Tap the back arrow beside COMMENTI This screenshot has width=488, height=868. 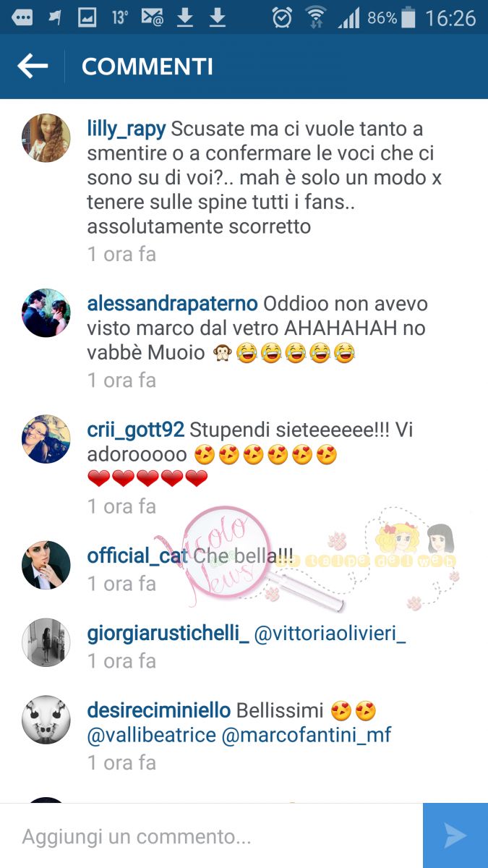tap(33, 67)
